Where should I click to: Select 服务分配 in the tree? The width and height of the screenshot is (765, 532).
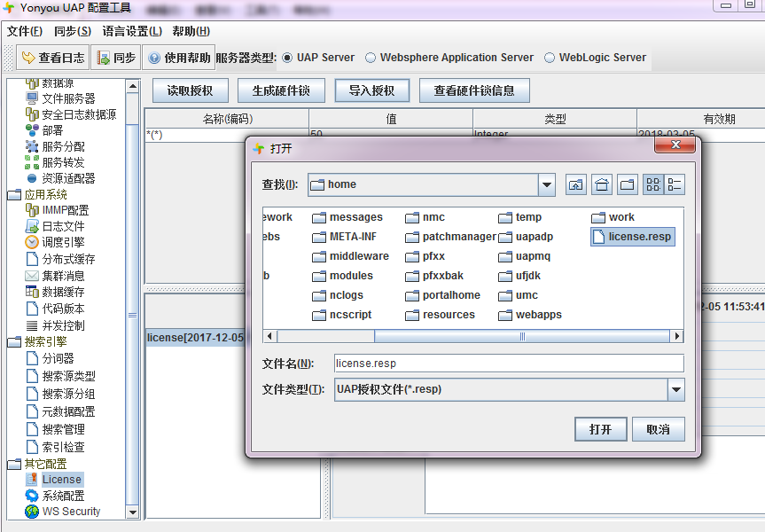click(63, 146)
